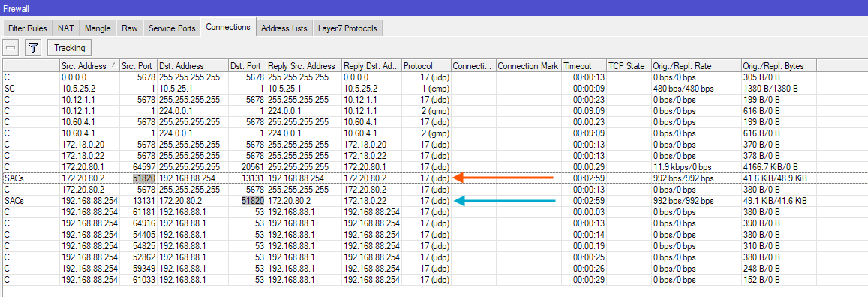The image size is (868, 297).
Task: Select the Connections tab
Action: [x=228, y=27]
